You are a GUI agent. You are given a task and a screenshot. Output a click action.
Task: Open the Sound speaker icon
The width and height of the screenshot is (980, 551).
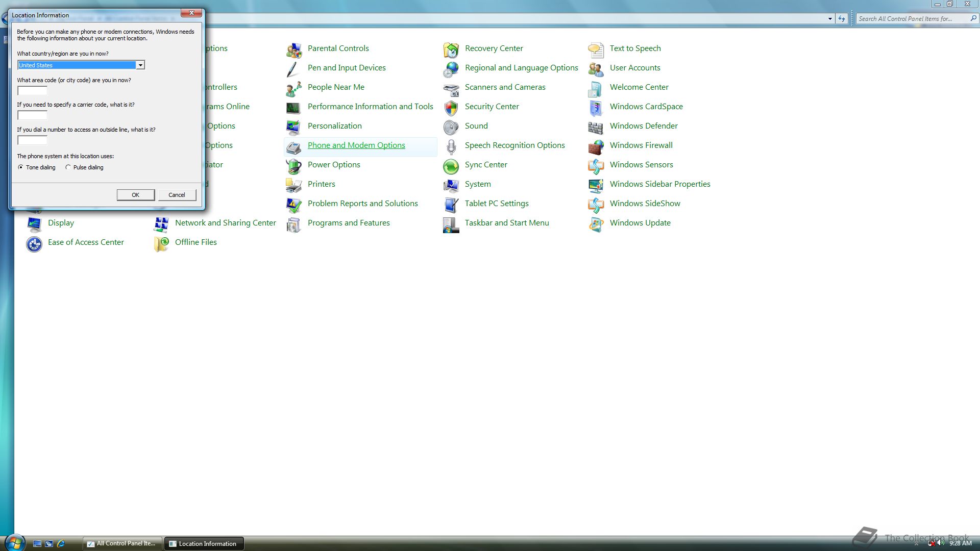pos(451,127)
